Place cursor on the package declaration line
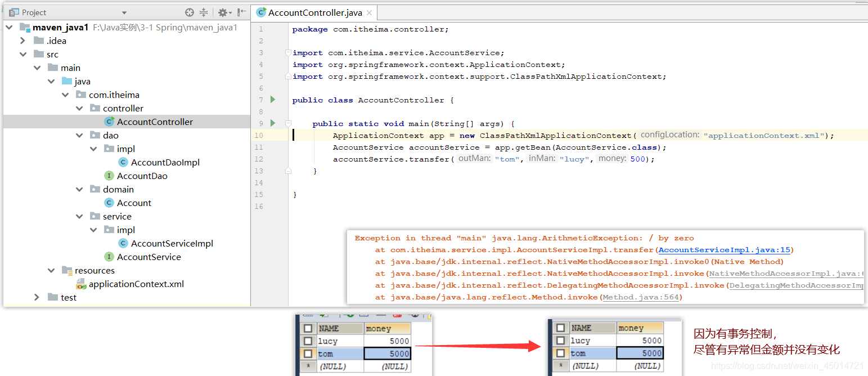Image resolution: width=868 pixels, height=376 pixels. click(x=371, y=29)
